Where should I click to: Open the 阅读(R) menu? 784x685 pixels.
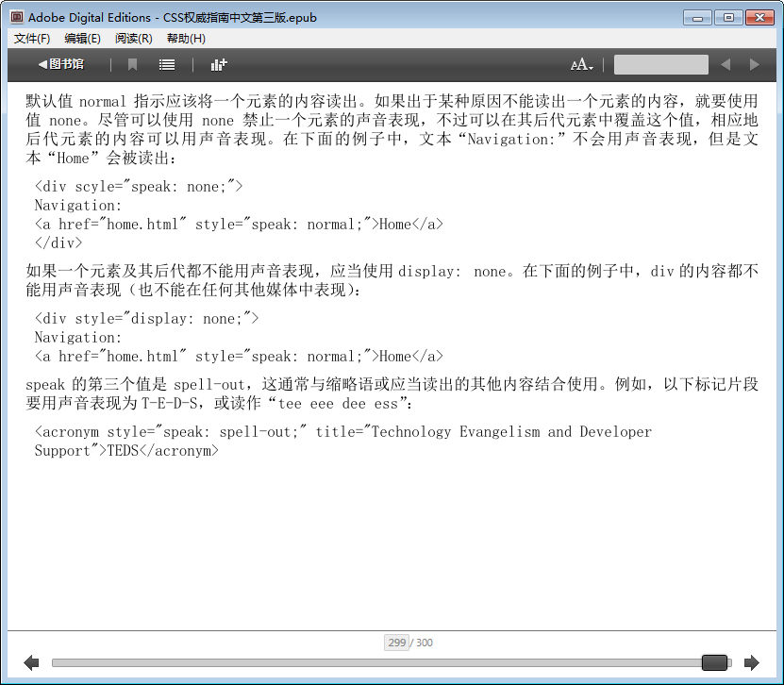pos(134,39)
